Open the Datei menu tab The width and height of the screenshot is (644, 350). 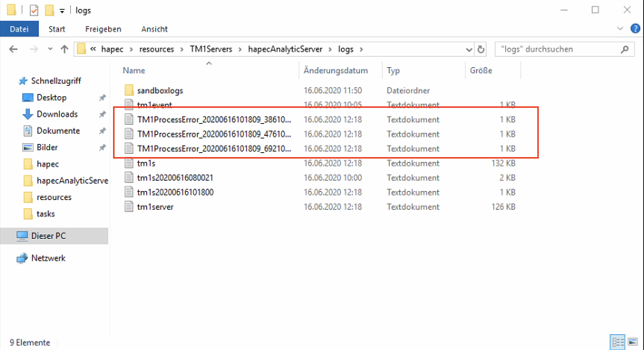[19, 29]
